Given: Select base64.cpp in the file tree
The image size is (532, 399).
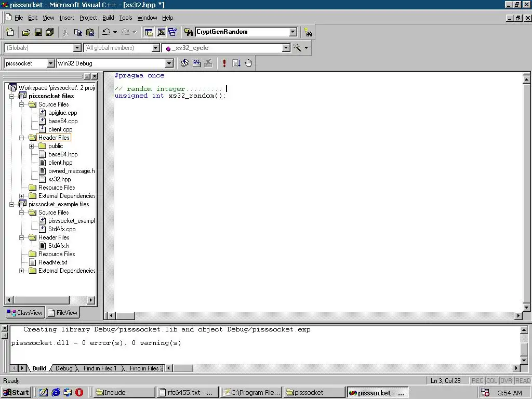Looking at the screenshot, I should (63, 121).
